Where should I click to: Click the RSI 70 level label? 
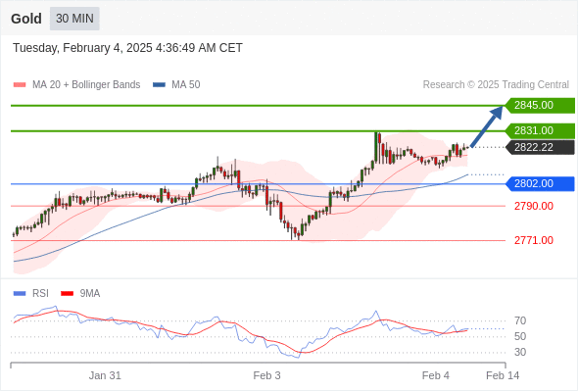(x=520, y=320)
